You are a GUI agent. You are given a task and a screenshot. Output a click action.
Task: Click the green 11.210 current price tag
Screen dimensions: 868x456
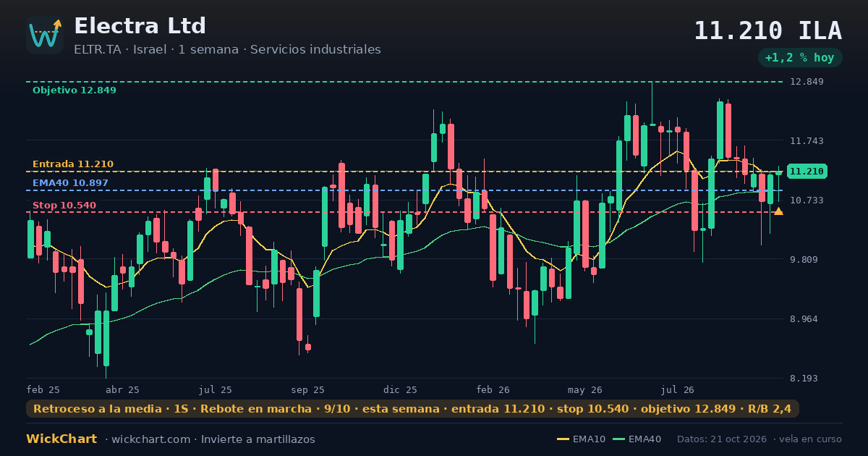807,172
